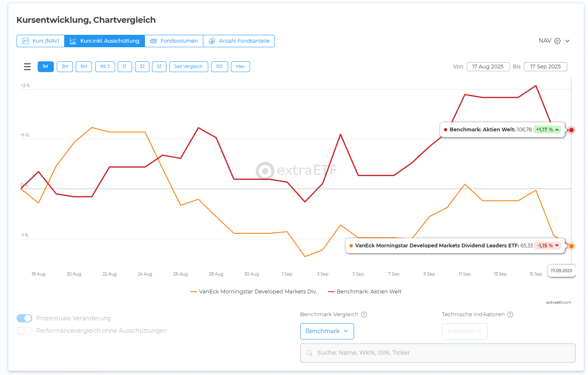Image resolution: width=588 pixels, height=375 pixels.
Task: Click the search magnifier icon
Action: pyautogui.click(x=309, y=353)
